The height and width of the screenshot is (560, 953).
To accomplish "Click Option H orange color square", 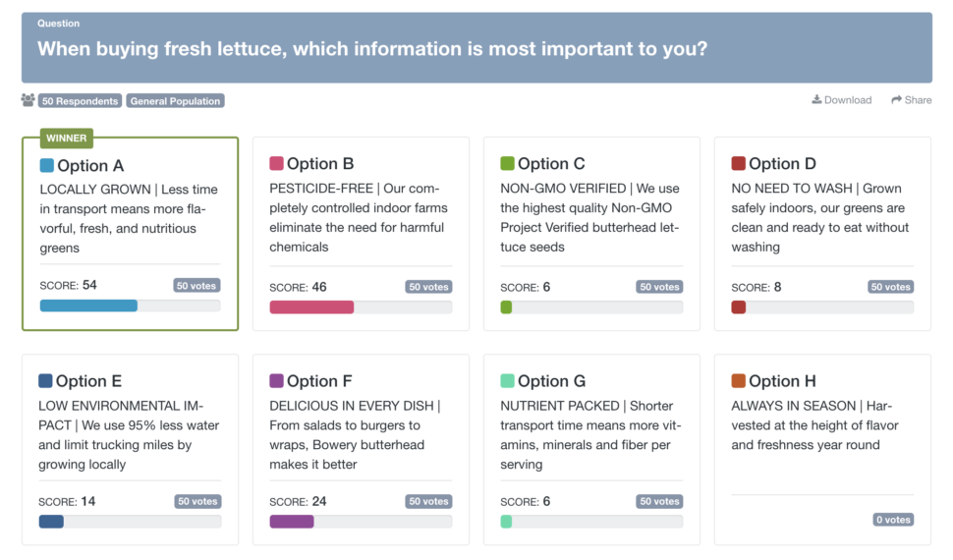I will (739, 381).
